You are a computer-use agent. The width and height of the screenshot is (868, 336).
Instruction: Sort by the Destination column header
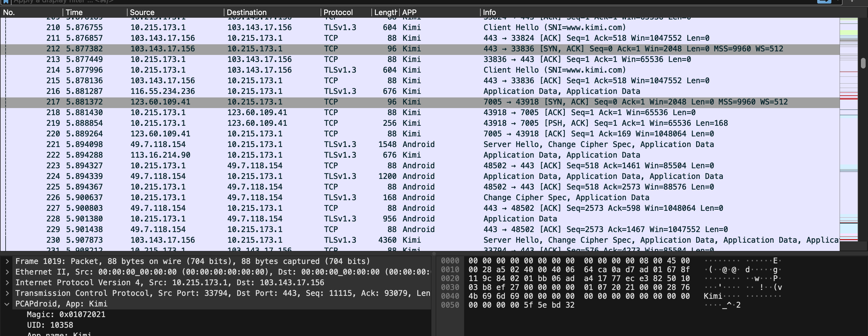pos(272,12)
